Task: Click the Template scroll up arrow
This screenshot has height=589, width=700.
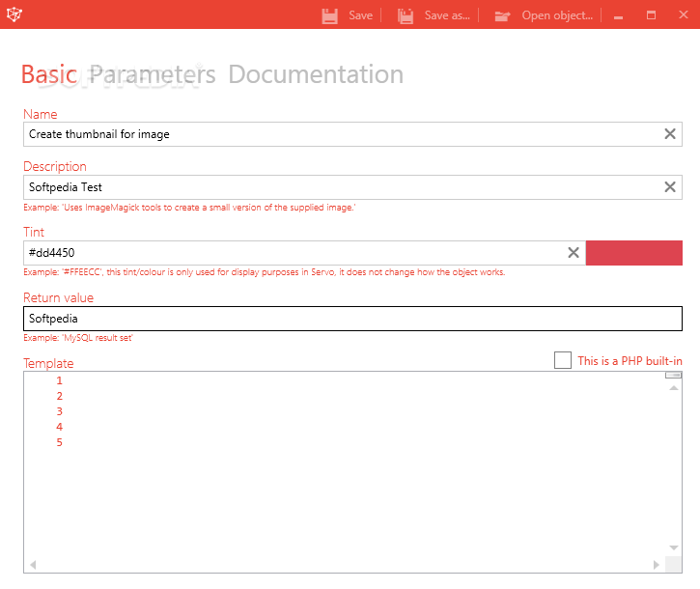Action: 674,388
